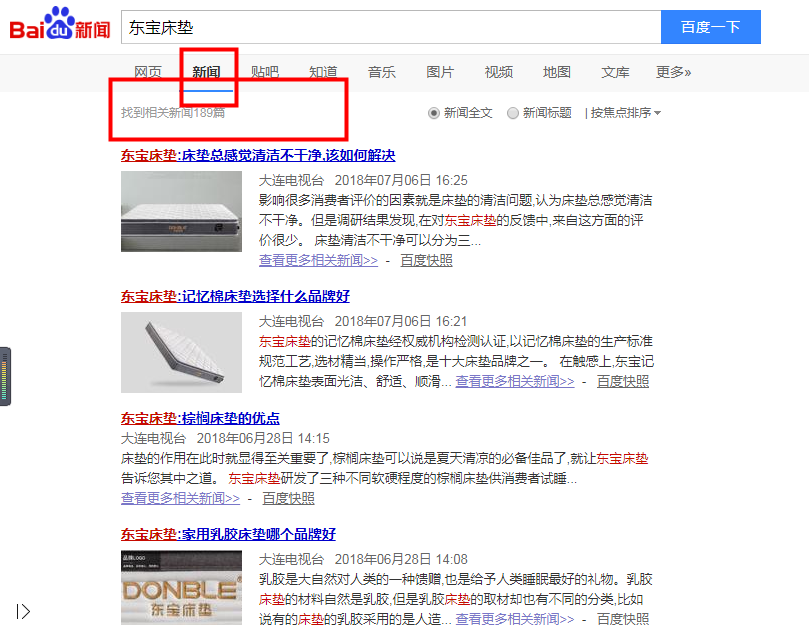
Task: Click the source line dated 2018年06月28日 14:15
Action: 225,438
